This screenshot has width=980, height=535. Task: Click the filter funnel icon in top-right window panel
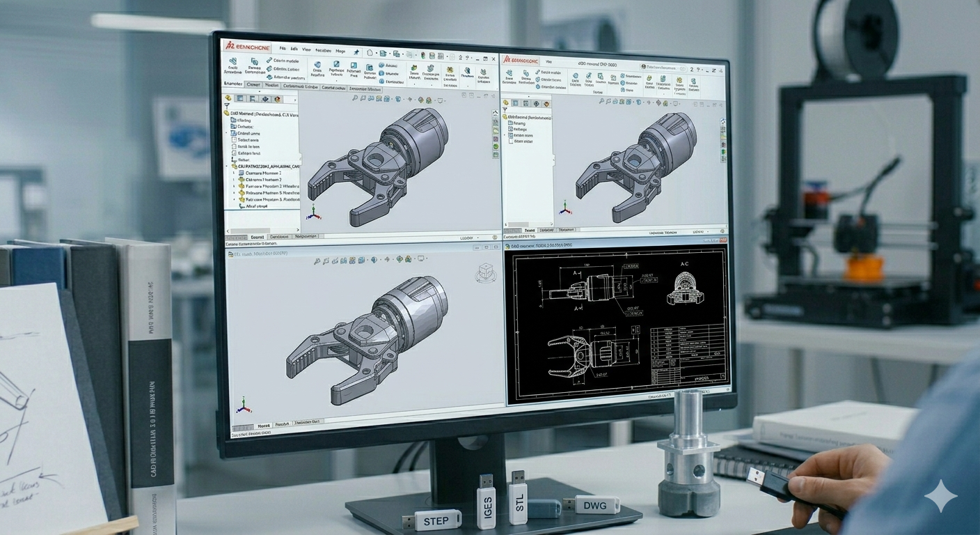(x=505, y=109)
